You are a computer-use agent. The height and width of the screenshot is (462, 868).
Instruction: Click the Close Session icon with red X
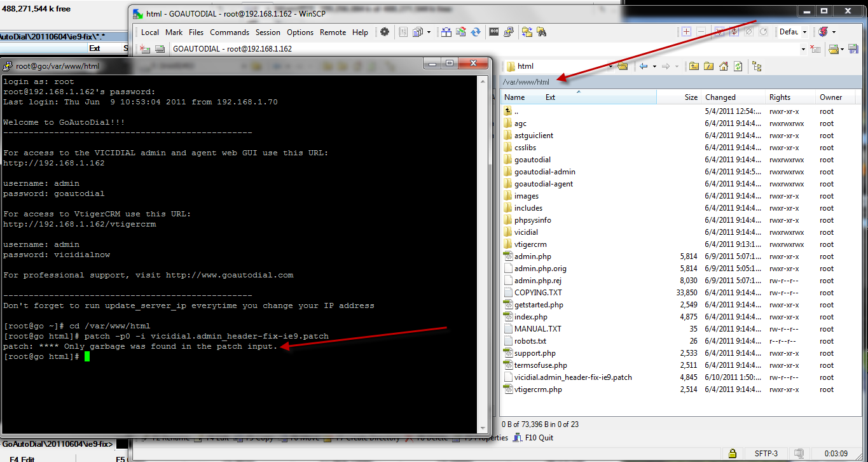pos(815,49)
